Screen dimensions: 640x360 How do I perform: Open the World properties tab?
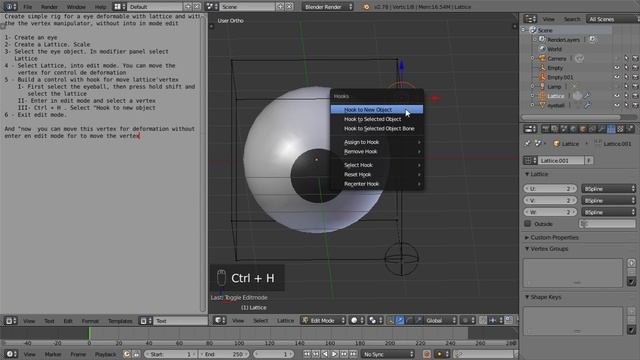[573, 129]
